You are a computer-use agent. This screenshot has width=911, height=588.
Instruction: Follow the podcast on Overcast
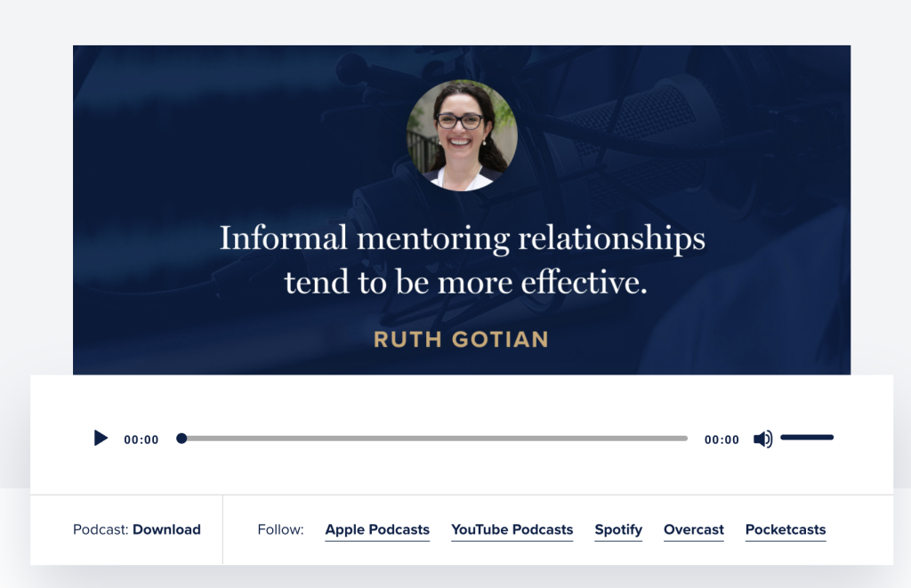pyautogui.click(x=694, y=529)
